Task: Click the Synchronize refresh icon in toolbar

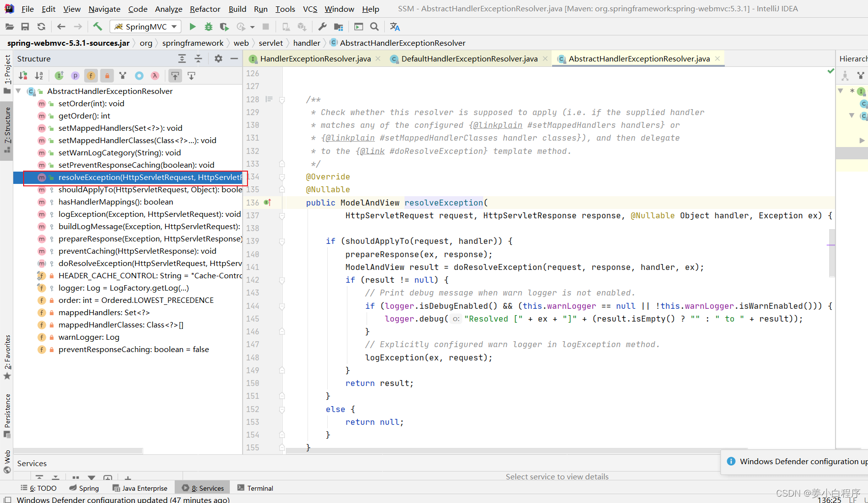Action: point(41,27)
